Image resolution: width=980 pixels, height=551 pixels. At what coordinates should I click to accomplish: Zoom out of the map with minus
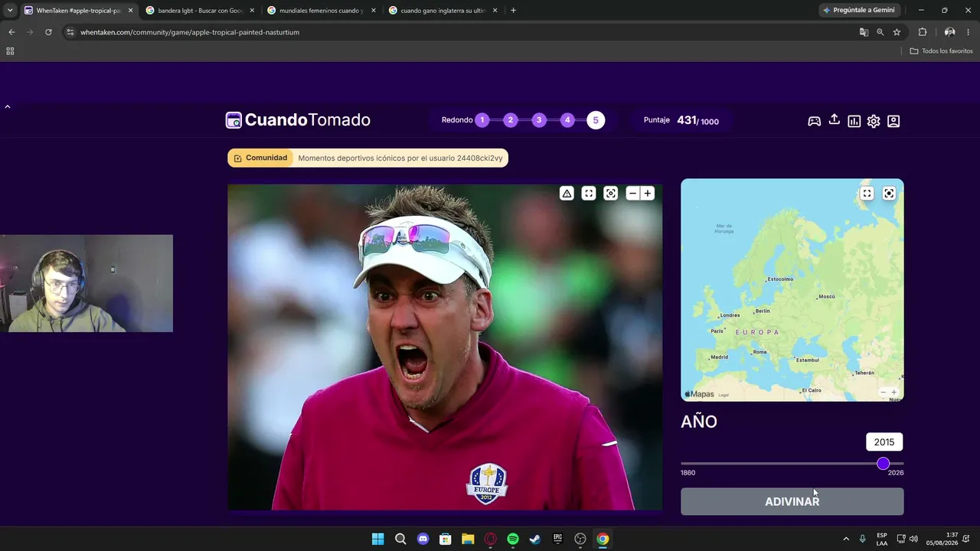click(883, 393)
